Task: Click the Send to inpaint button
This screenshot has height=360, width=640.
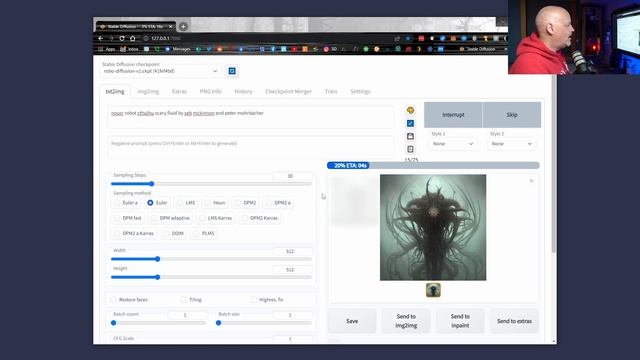Action: tap(460, 321)
